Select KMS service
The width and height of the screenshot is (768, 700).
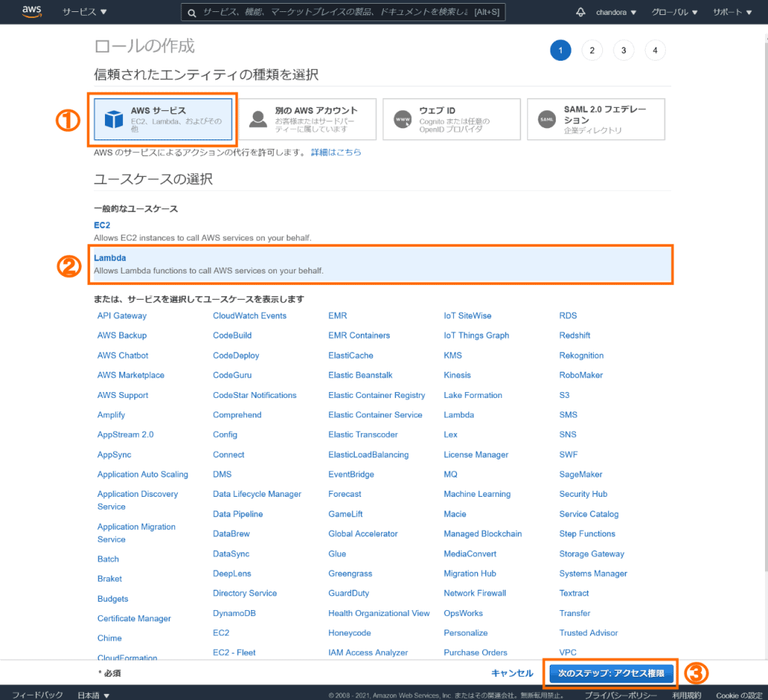pos(452,355)
